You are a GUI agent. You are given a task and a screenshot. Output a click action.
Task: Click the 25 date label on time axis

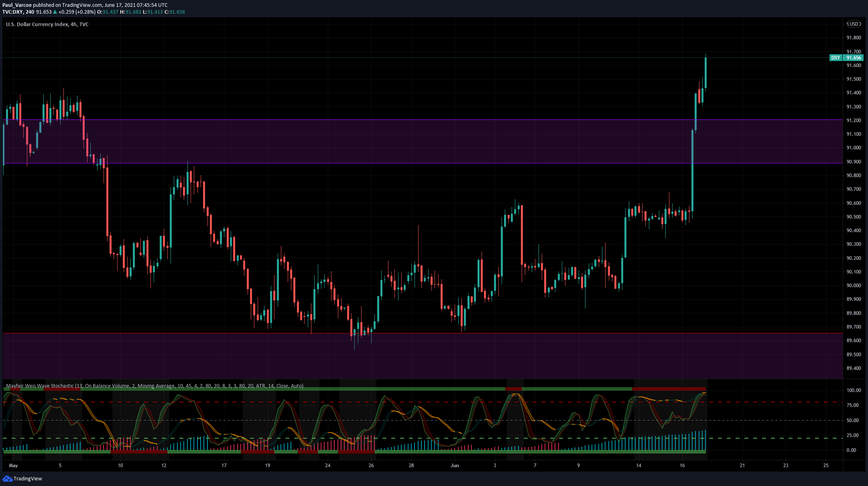826,466
